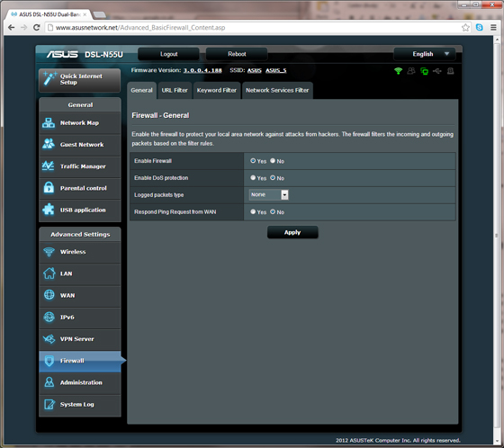Click the firmware version 3.0.0.4.188 link
The width and height of the screenshot is (504, 448).
click(202, 70)
